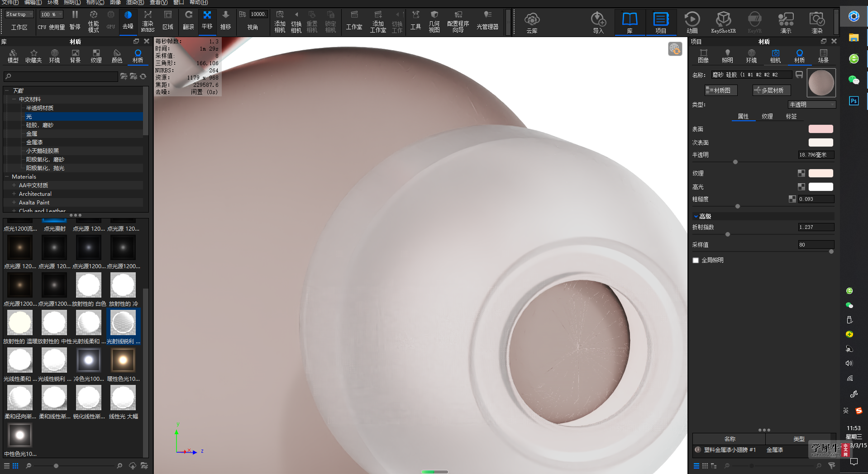Image resolution: width=868 pixels, height=474 pixels.
Task: Activate the 区域 region render tool
Action: click(168, 20)
